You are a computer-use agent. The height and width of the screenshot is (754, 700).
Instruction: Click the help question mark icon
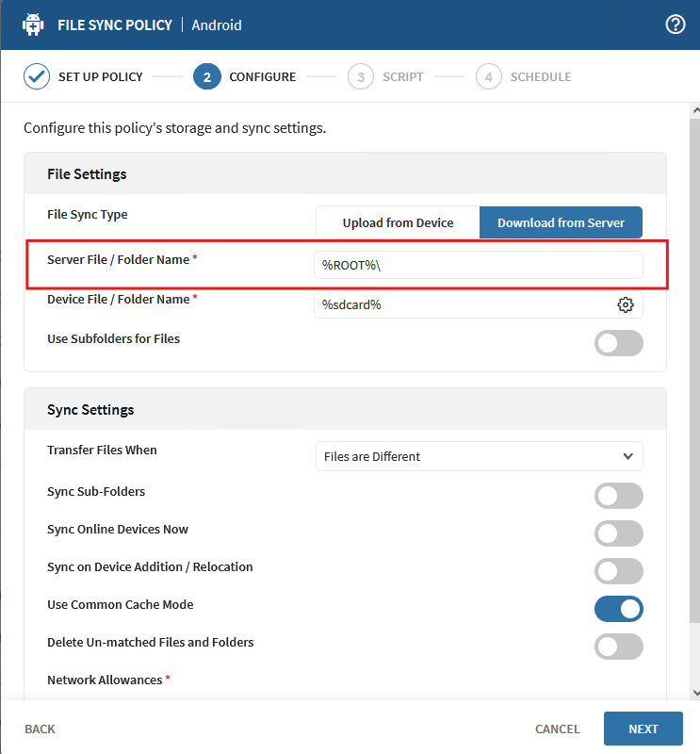(675, 25)
